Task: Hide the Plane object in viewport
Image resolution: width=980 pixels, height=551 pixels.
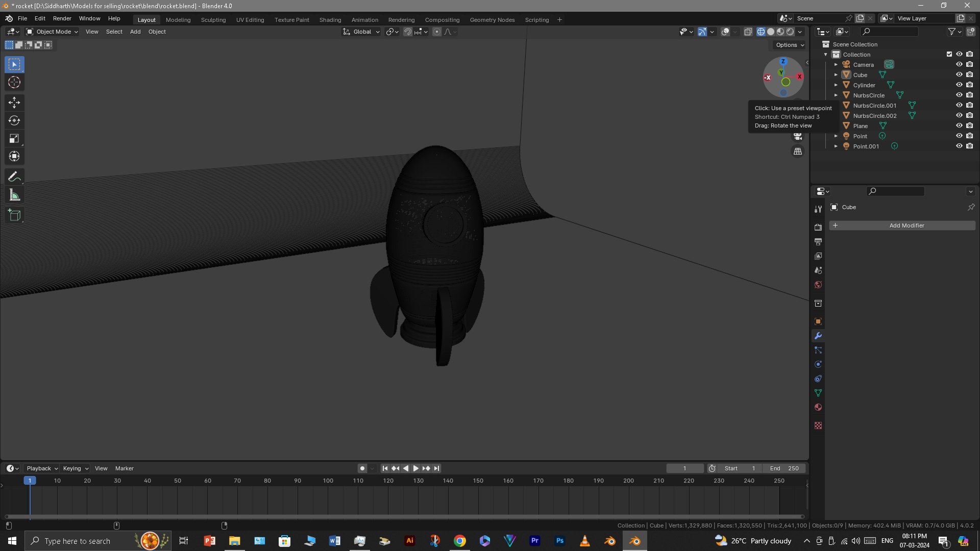Action: tap(959, 126)
